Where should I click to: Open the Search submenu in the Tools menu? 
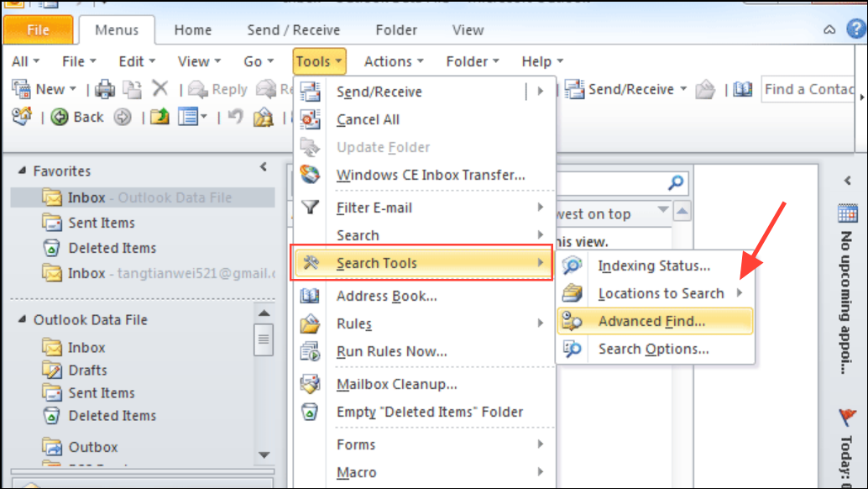pos(422,235)
